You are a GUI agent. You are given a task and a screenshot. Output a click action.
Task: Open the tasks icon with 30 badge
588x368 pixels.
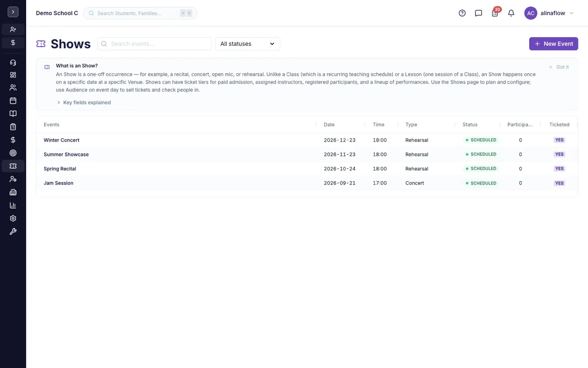[495, 13]
